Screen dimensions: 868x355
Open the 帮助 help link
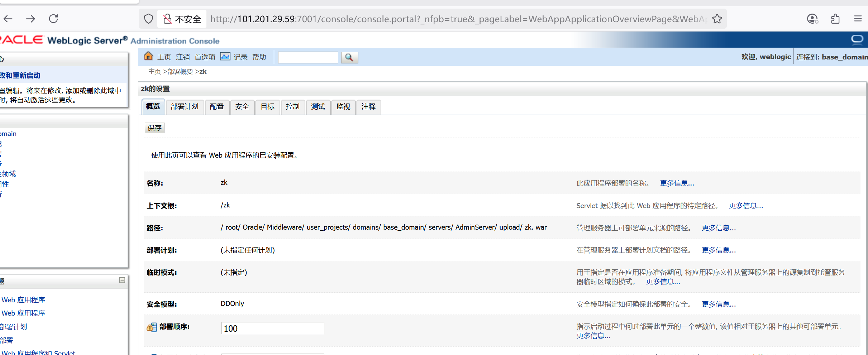[x=259, y=57]
